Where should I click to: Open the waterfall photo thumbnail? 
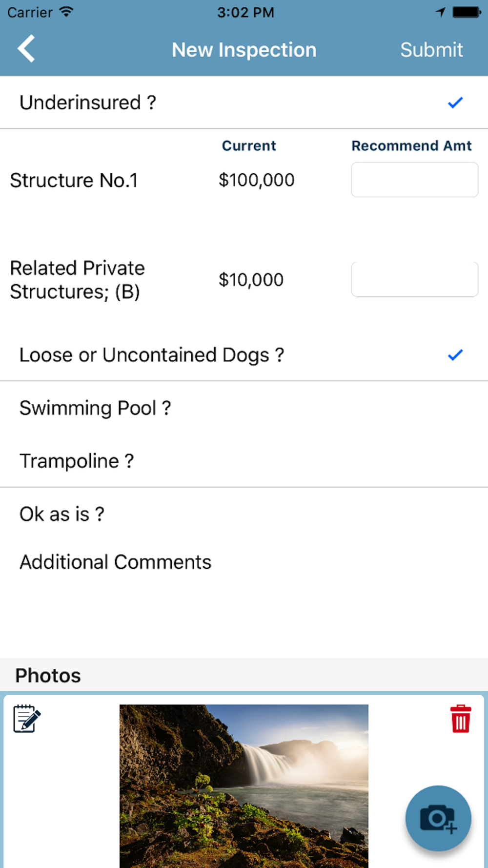point(244,786)
